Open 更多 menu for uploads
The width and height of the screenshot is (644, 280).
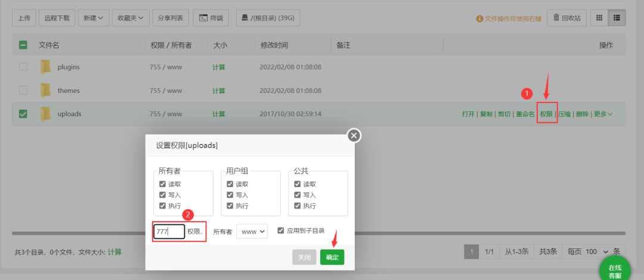(603, 114)
